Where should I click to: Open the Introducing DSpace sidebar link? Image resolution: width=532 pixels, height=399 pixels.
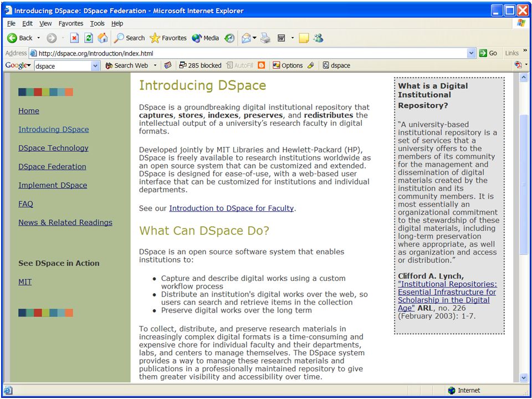point(54,130)
